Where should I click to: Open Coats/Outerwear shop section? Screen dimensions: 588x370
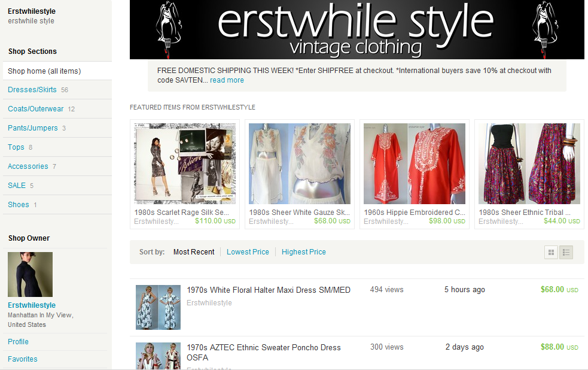coord(35,109)
